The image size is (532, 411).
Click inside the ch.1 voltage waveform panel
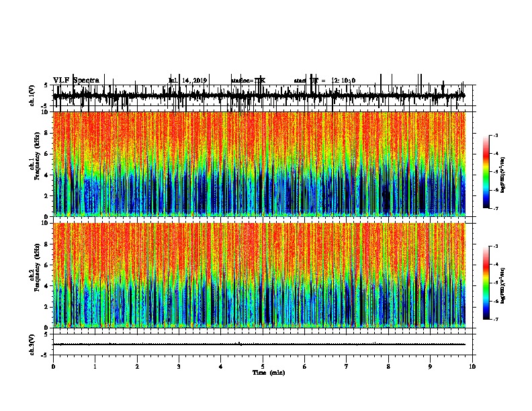click(x=263, y=95)
